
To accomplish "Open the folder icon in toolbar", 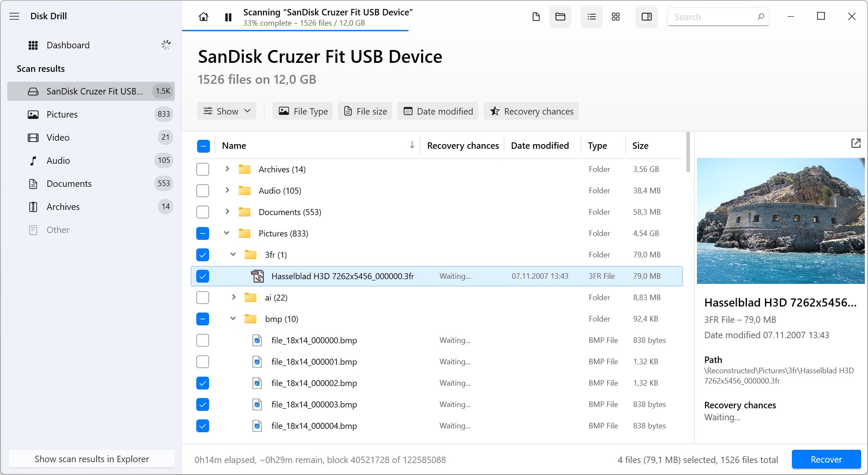I will [x=560, y=16].
